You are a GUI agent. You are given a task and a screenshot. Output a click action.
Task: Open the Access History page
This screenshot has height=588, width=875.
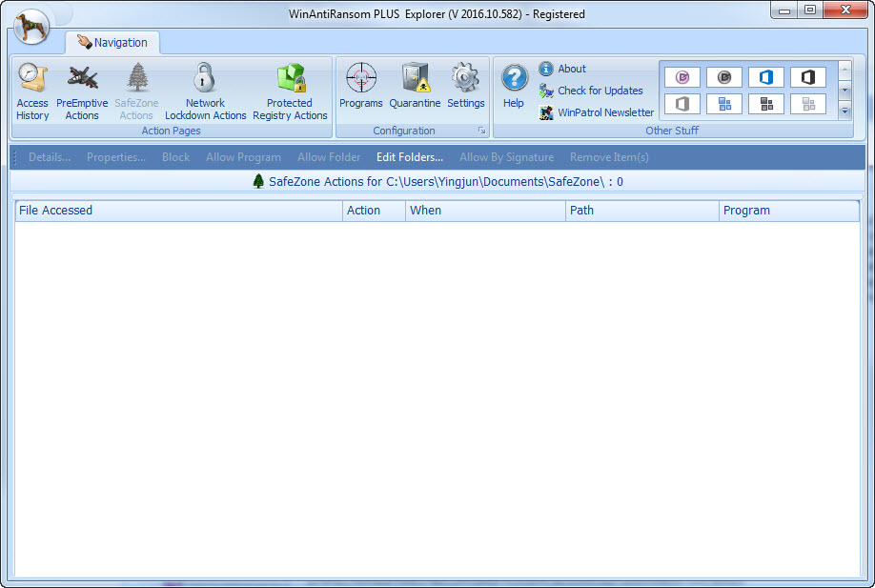(x=32, y=92)
